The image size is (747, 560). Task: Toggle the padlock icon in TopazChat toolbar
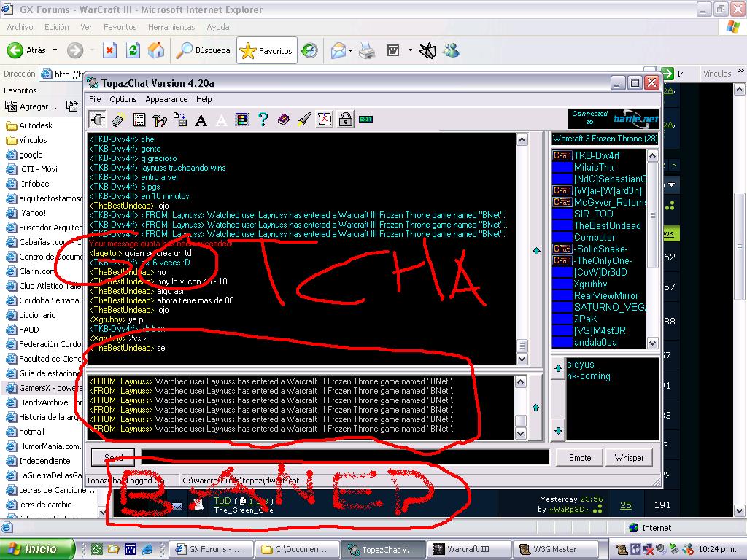click(x=345, y=120)
